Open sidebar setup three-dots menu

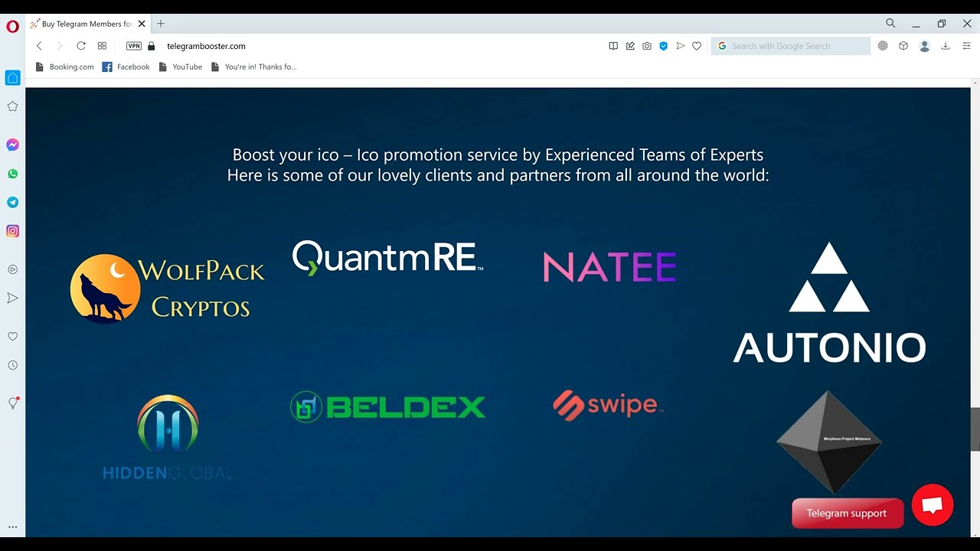pos(12,527)
